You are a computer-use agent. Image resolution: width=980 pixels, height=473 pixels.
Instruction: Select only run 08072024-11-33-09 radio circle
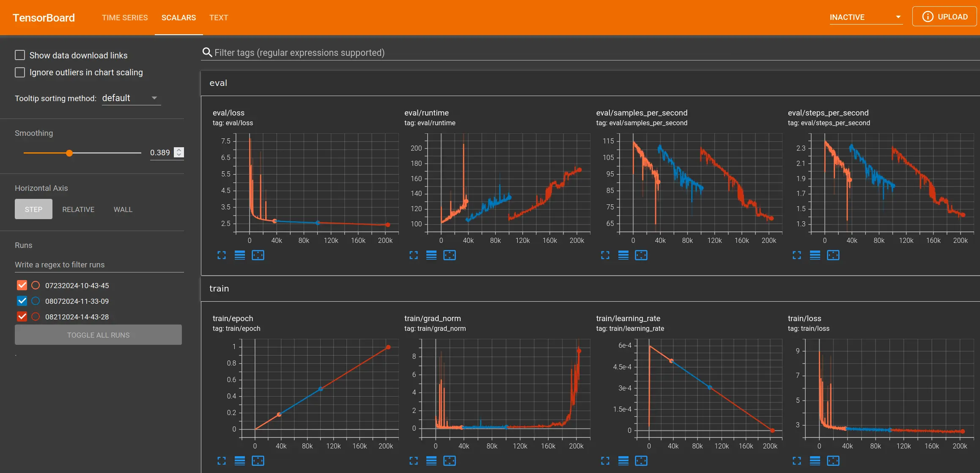(36, 301)
